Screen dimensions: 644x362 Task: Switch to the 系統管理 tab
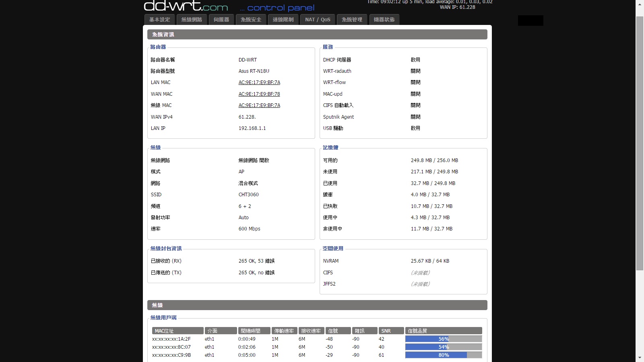click(352, 20)
